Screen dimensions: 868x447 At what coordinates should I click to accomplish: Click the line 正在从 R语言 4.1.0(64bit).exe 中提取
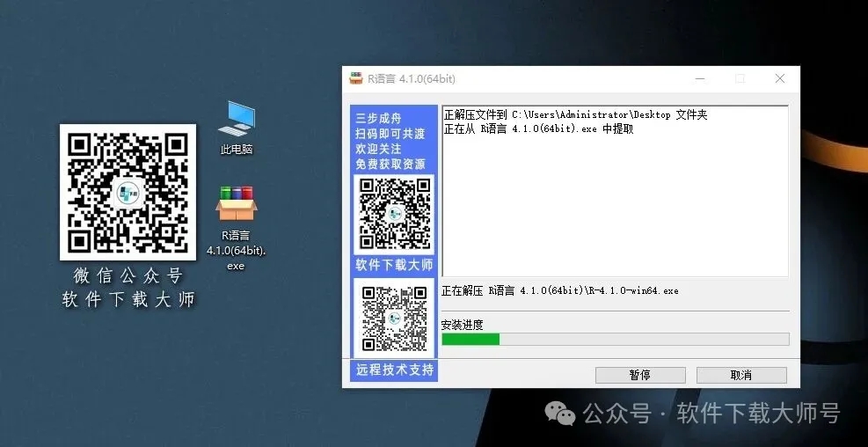(x=538, y=129)
